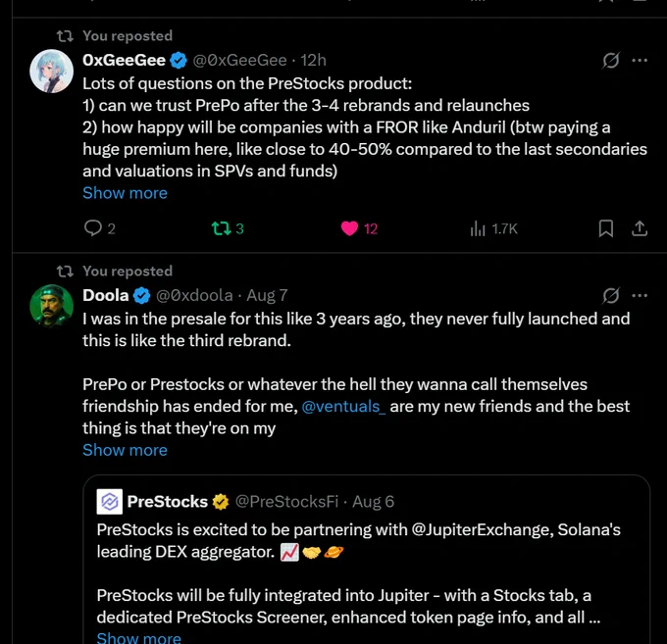Click Grok icon on 0xGeeGee's post
The width and height of the screenshot is (667, 644).
610,61
